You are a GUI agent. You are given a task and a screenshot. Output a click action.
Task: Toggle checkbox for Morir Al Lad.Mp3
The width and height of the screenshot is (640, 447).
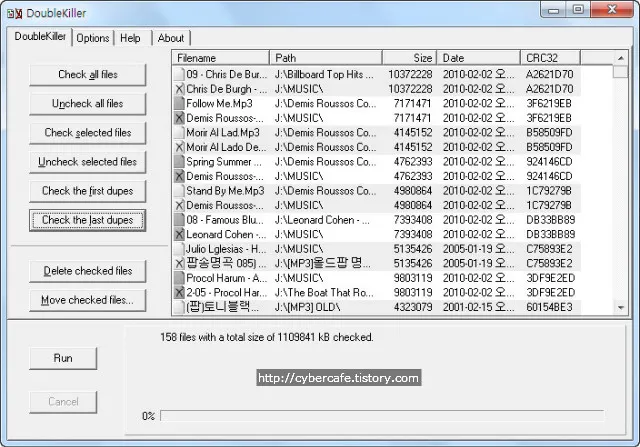[179, 132]
